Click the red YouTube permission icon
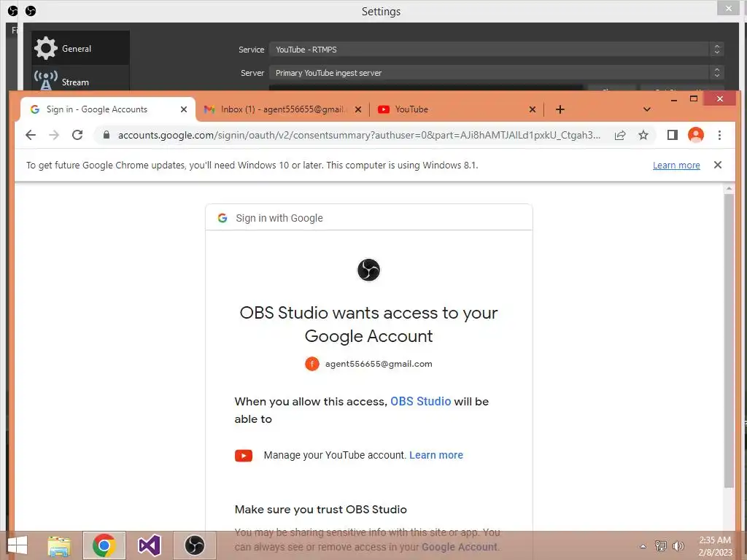This screenshot has width=747, height=560. (244, 456)
